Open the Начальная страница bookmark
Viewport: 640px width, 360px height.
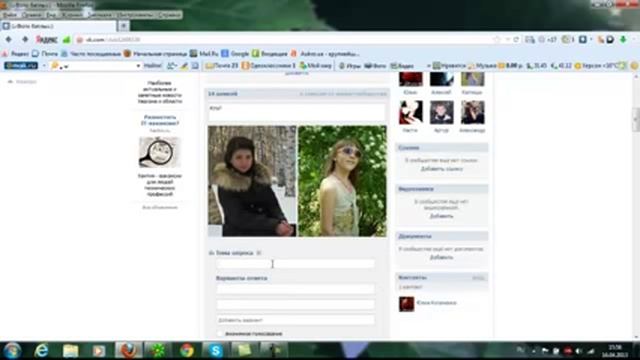(155, 53)
